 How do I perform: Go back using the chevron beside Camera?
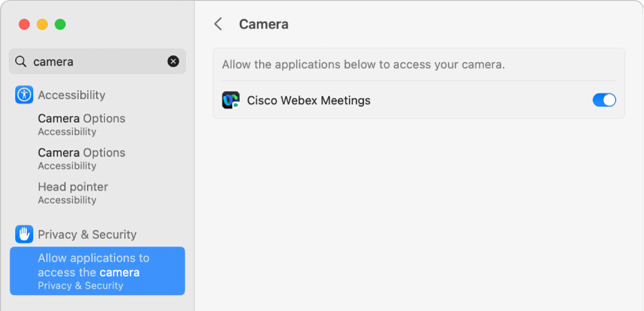click(218, 24)
